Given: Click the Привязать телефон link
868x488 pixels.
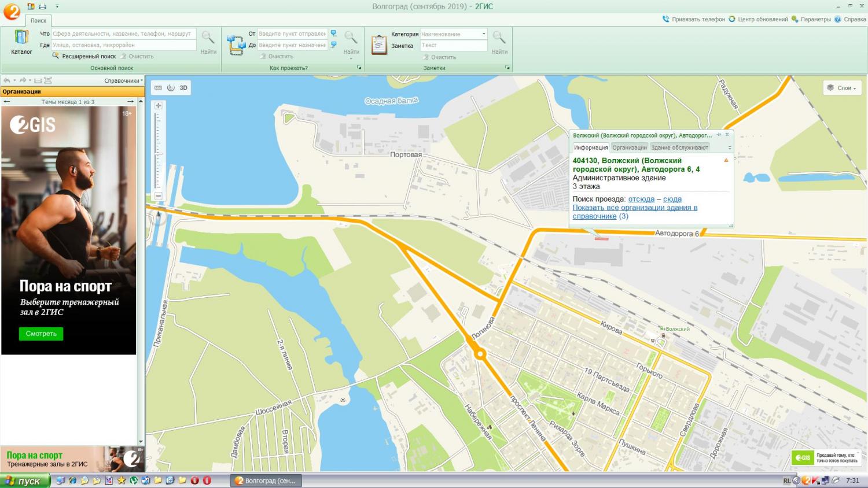Looking at the screenshot, I should pos(694,19).
